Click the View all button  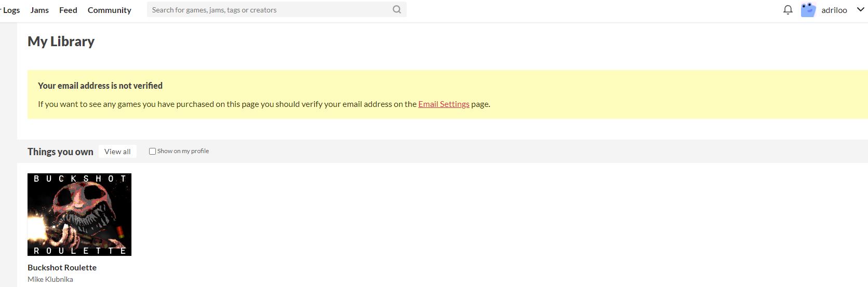coord(117,152)
